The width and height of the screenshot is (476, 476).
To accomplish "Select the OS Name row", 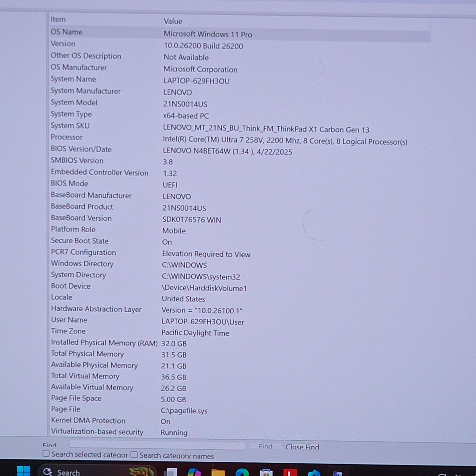I will (x=240, y=33).
